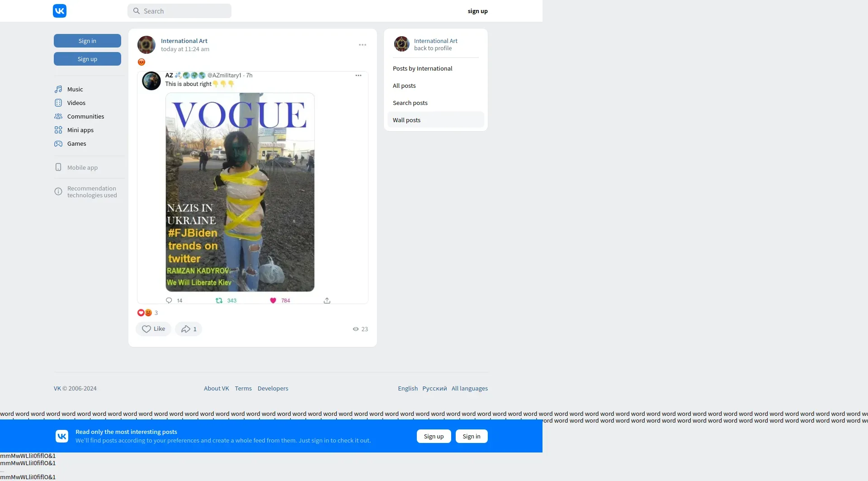Click the Mobile app phone icon
The image size is (868, 481).
click(58, 167)
